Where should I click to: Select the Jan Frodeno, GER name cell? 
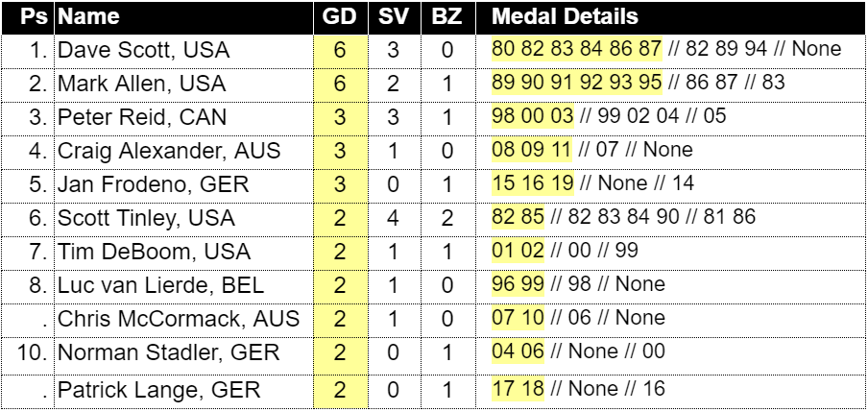point(183,184)
